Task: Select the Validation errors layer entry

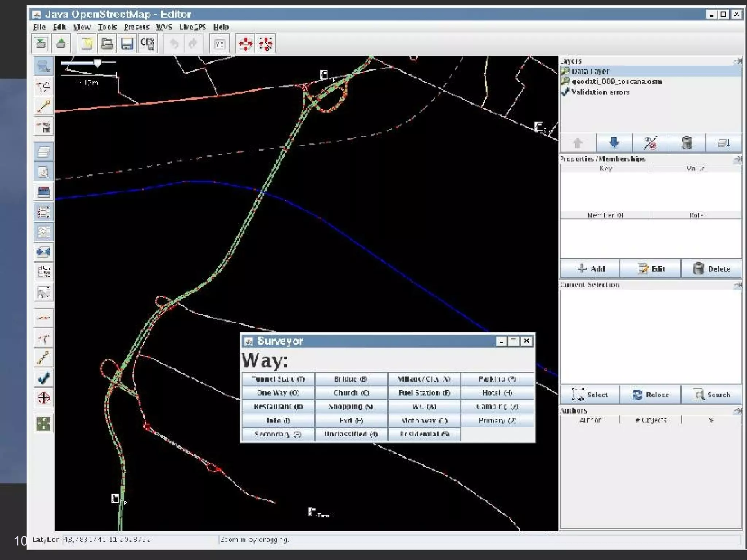Action: [x=600, y=92]
